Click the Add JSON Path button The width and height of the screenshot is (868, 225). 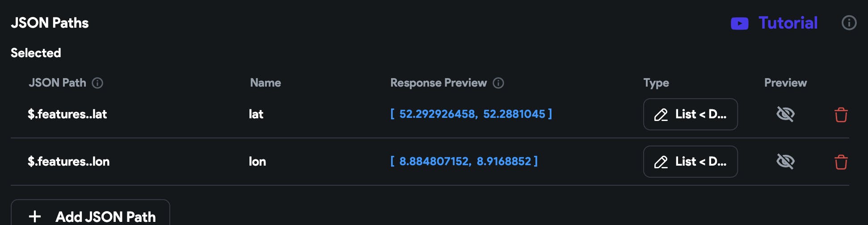click(x=90, y=216)
